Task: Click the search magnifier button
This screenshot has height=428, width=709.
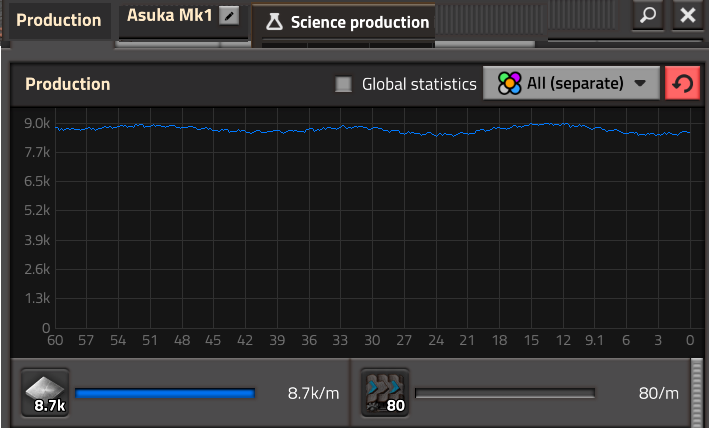Action: coord(650,16)
